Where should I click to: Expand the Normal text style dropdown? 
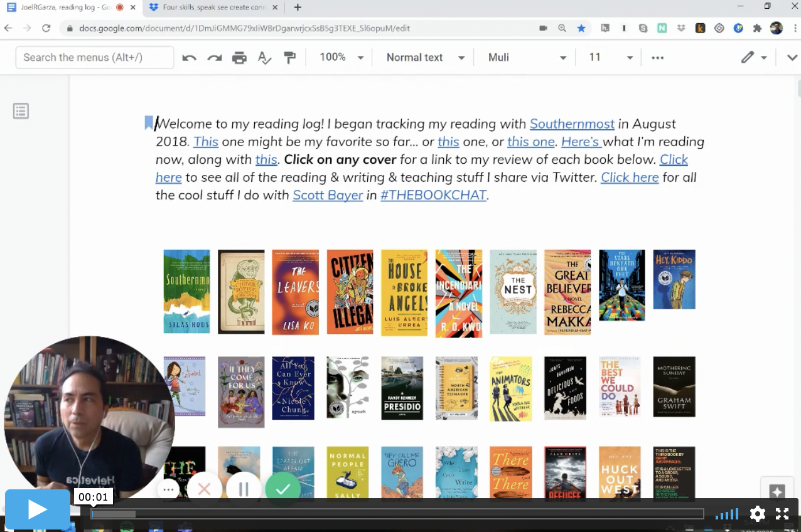pos(425,57)
